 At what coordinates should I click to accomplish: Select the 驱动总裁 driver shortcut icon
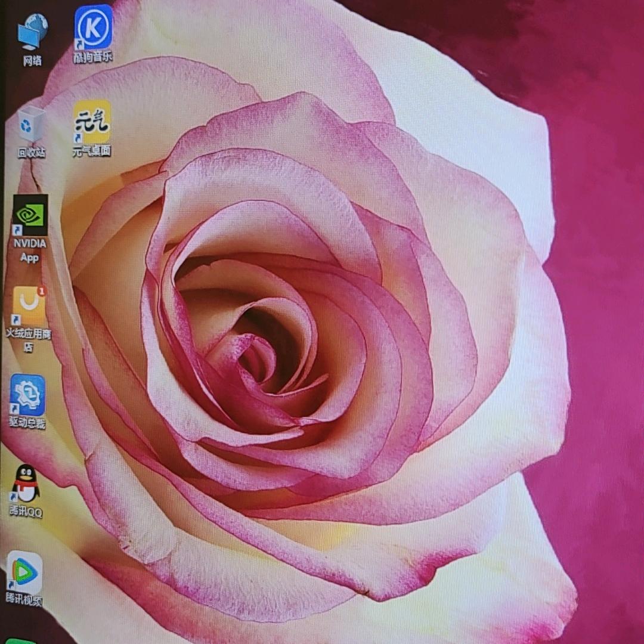pyautogui.click(x=27, y=395)
